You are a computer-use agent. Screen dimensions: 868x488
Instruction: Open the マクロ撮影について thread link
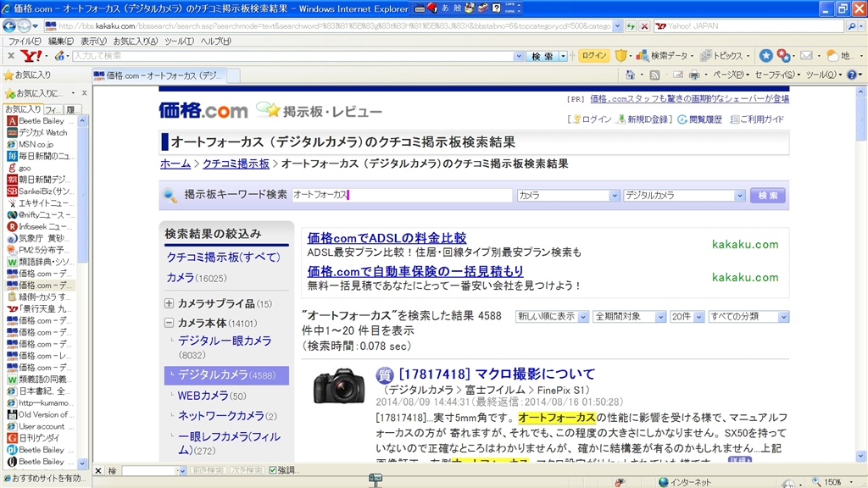497,374
